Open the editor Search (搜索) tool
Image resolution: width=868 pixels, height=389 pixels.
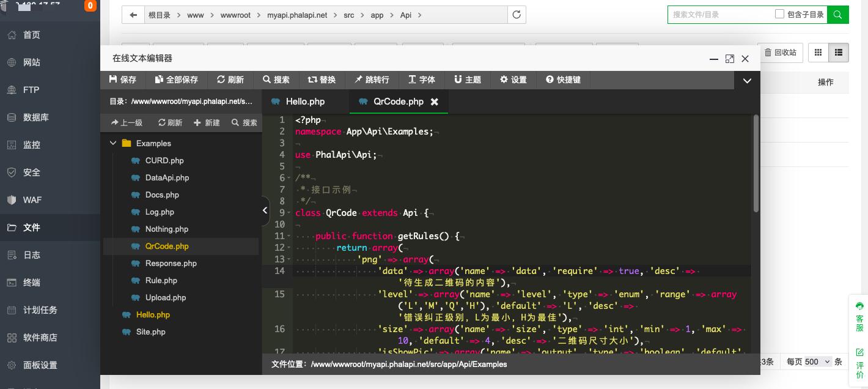(276, 80)
